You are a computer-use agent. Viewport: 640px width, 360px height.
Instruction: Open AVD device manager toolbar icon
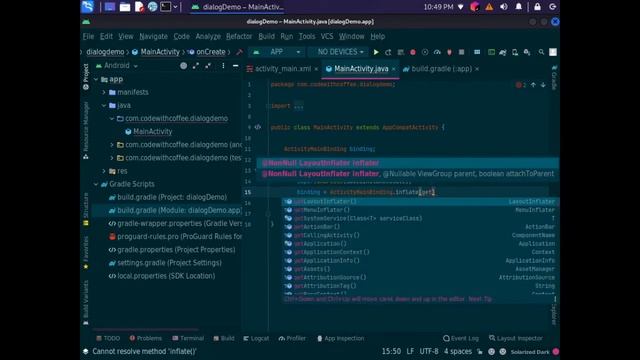tap(515, 52)
